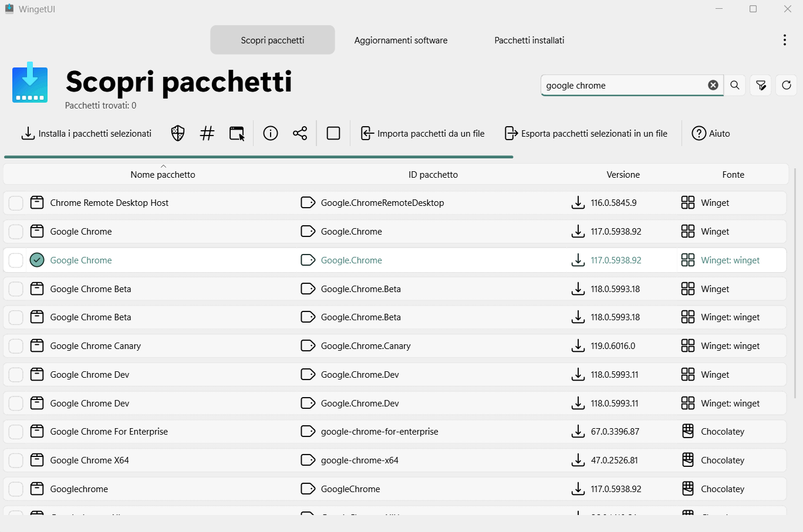
Task: Click the interactive installation window icon
Action: (237, 134)
